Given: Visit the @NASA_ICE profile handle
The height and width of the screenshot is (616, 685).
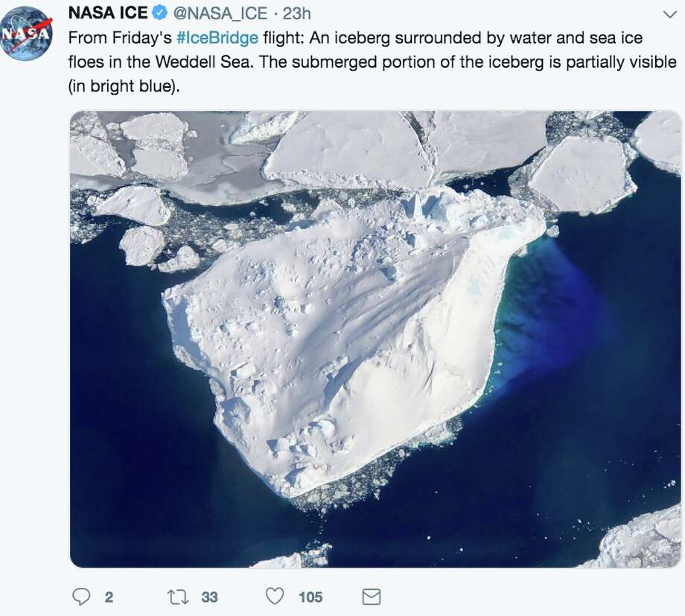Looking at the screenshot, I should pyautogui.click(x=220, y=12).
